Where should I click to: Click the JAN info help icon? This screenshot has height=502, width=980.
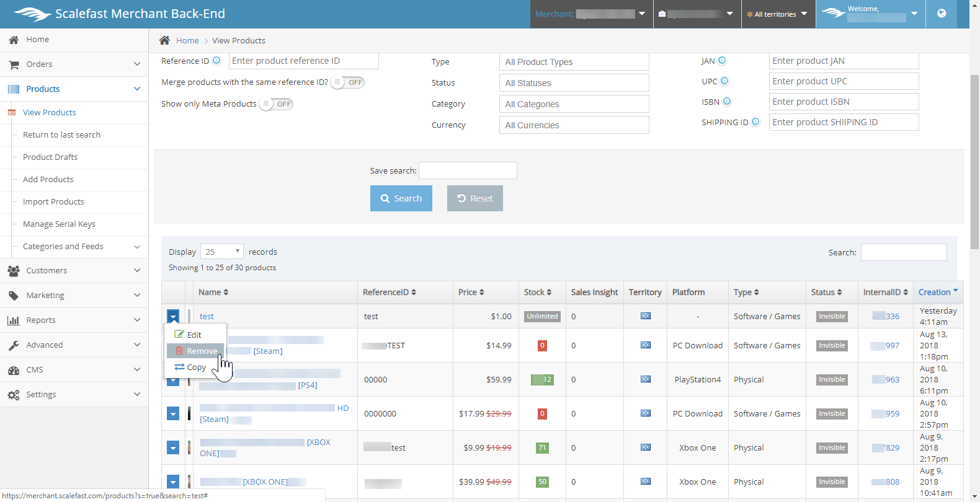click(x=722, y=61)
